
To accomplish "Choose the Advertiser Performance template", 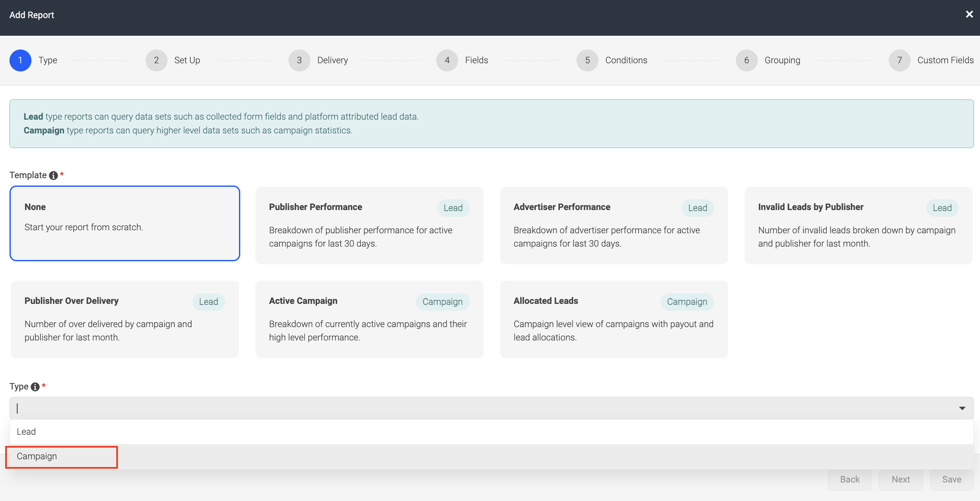I will tap(614, 226).
